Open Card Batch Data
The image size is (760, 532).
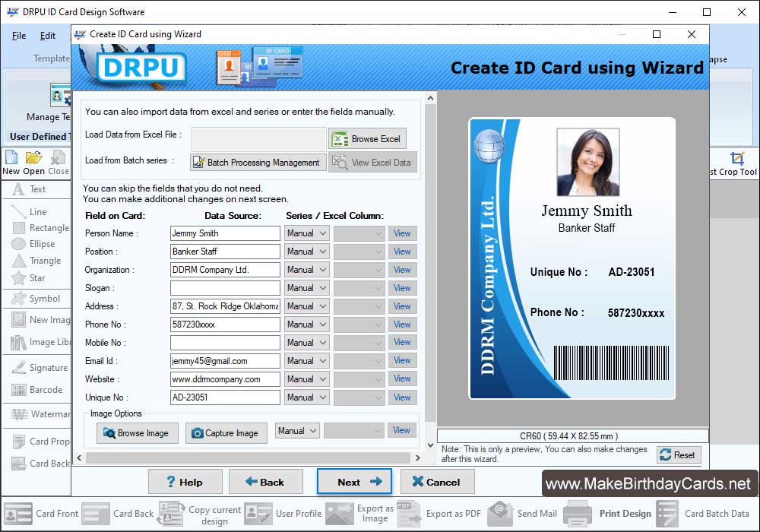pos(703,514)
